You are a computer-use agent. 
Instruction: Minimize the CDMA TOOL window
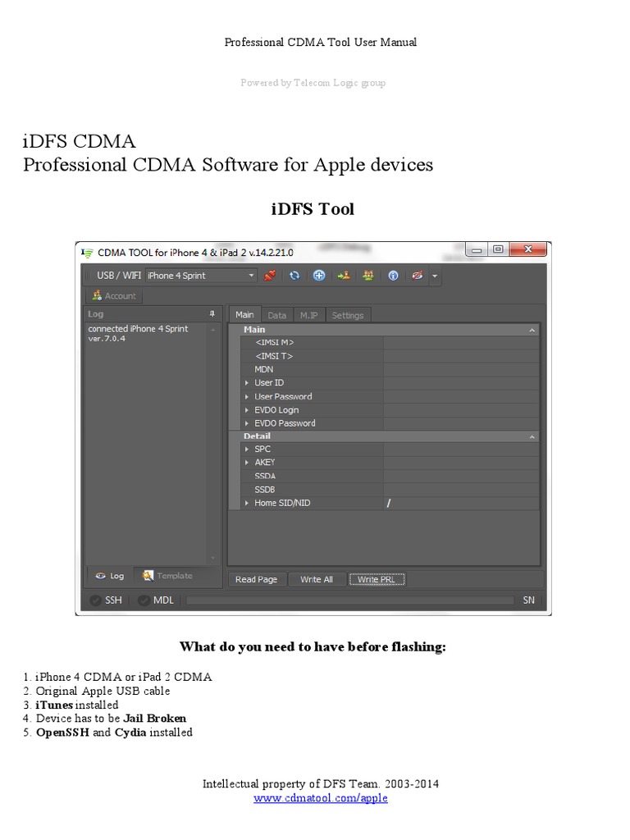[x=477, y=249]
